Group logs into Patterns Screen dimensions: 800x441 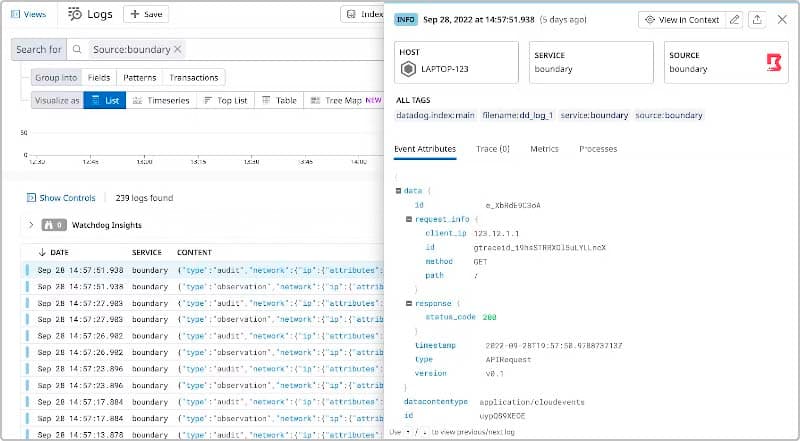coord(138,77)
